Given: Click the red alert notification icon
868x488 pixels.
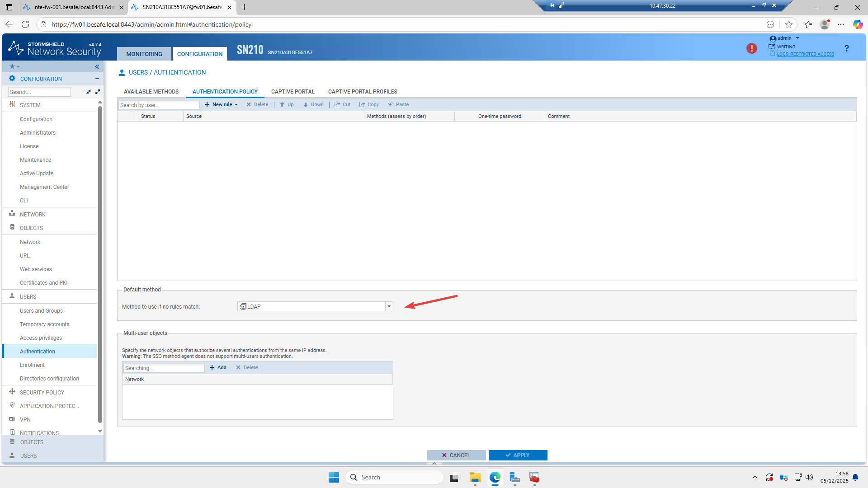Looking at the screenshot, I should pyautogui.click(x=751, y=48).
